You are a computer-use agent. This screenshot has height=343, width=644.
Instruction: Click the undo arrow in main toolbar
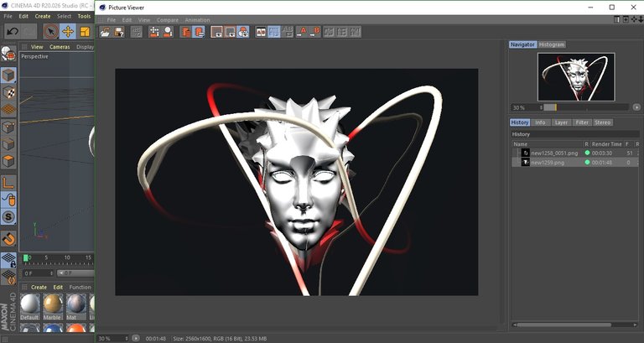click(x=13, y=31)
